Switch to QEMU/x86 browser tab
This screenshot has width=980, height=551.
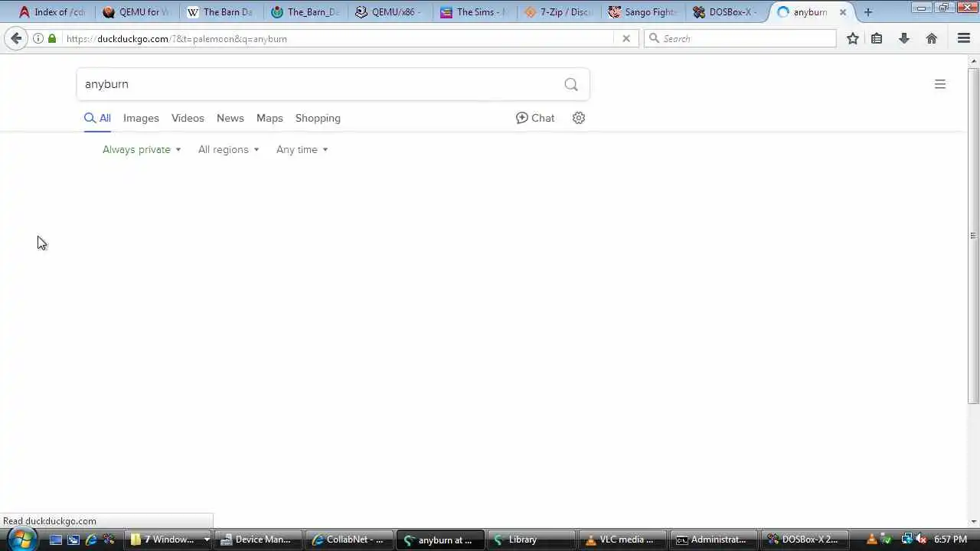pyautogui.click(x=388, y=12)
